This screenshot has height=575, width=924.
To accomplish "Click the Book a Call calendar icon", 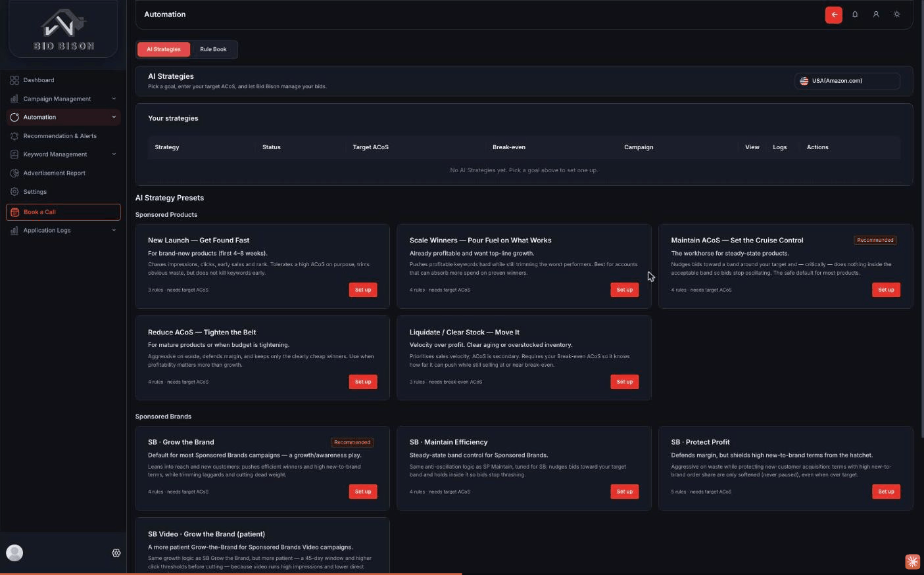I will pos(15,212).
